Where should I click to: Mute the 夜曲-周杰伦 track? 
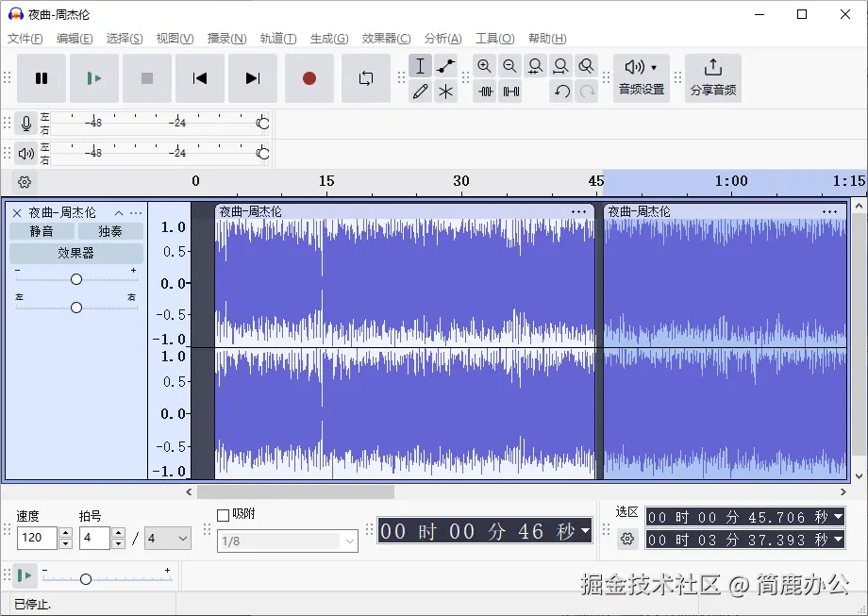42,230
